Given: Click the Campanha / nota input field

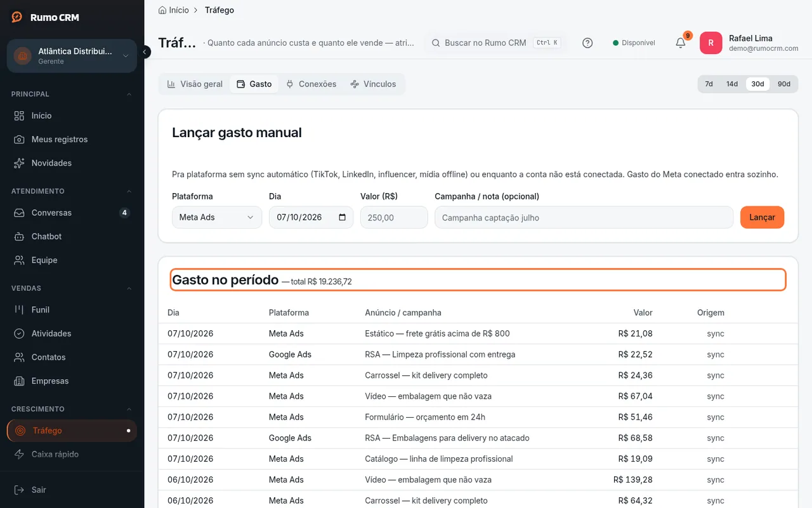Looking at the screenshot, I should (584, 217).
